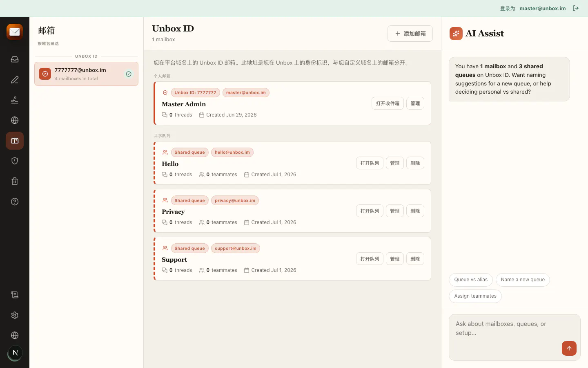Screen dimensions: 588x368
Task: Send message with the orange arrow button
Action: coord(569,348)
